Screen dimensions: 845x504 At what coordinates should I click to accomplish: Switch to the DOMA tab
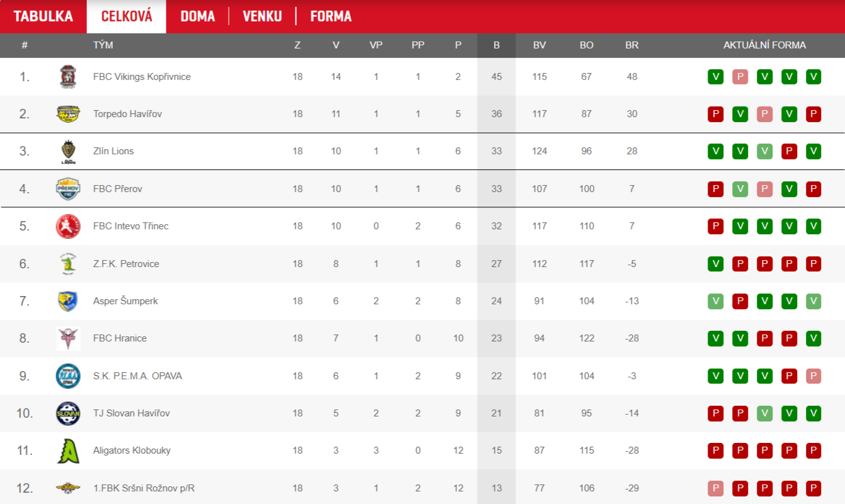[198, 16]
